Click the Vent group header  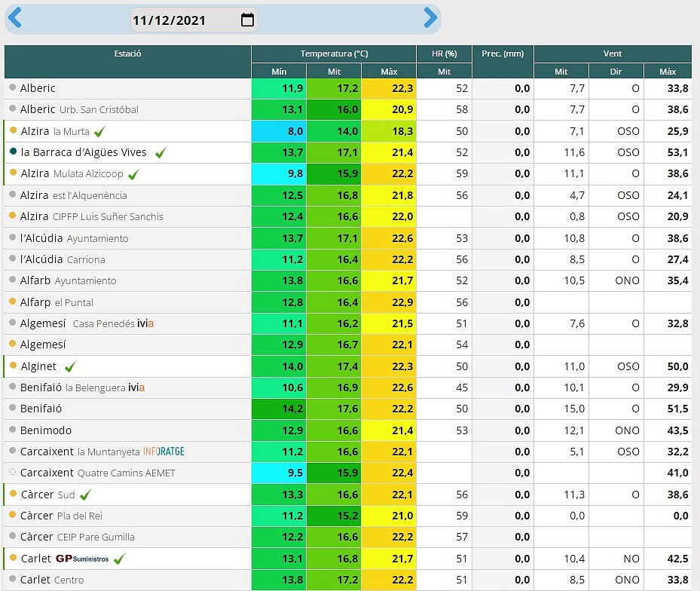pos(613,54)
